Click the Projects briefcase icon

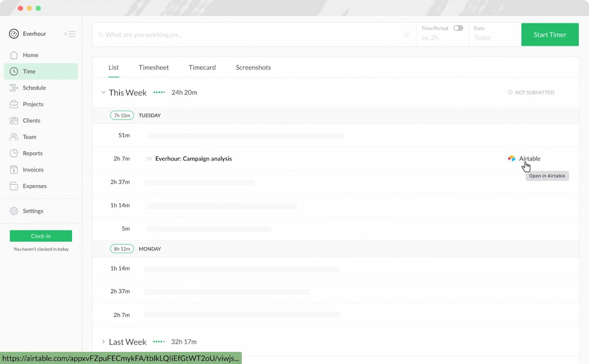(14, 104)
